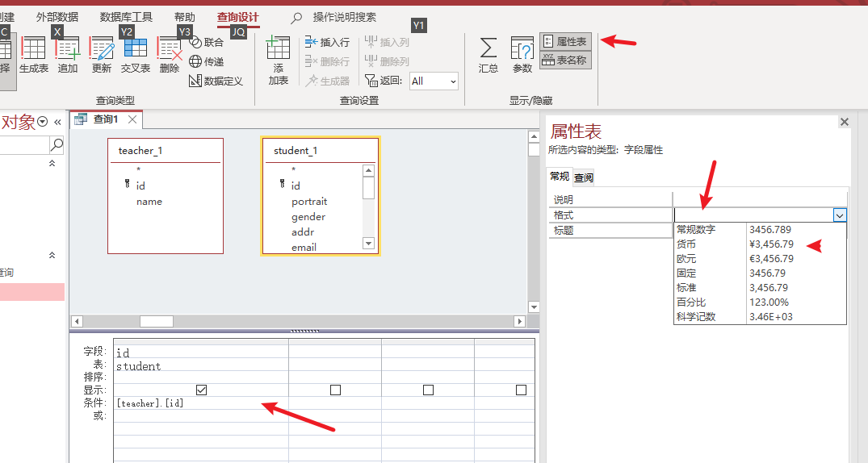Select 欧元 format option
The image size is (868, 463).
click(760, 258)
